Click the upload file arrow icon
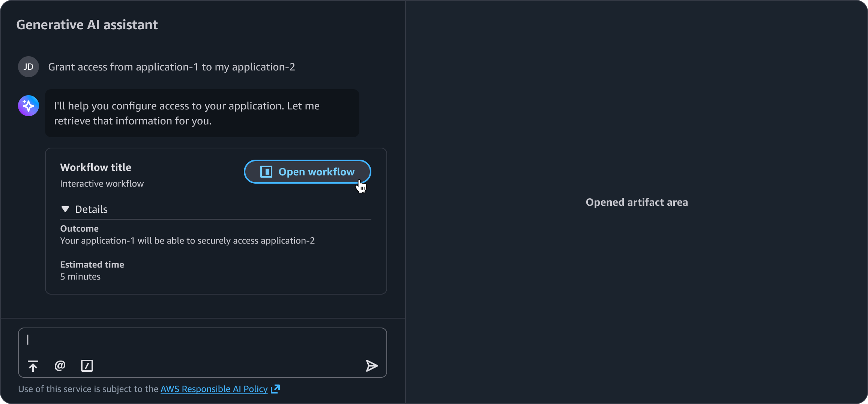Image resolution: width=868 pixels, height=404 pixels. tap(33, 366)
